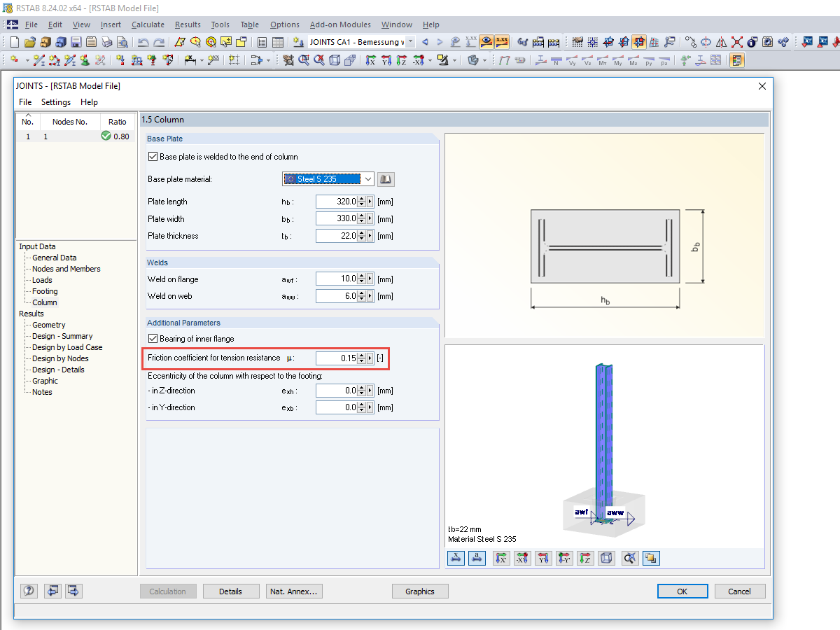Uncheck Base plate is welded to column
Viewport: 840px width, 630px height.
point(152,156)
